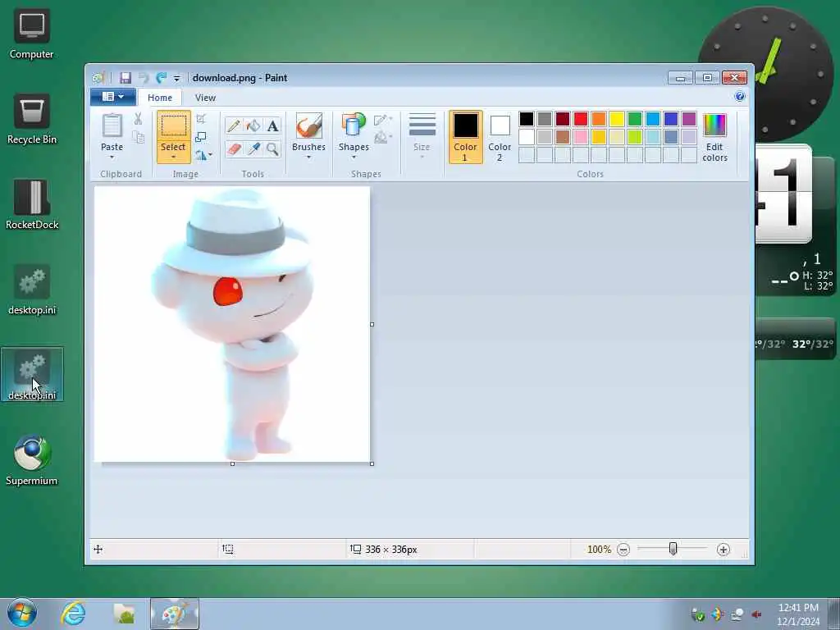
Task: Pick the black color swatch
Action: click(527, 118)
